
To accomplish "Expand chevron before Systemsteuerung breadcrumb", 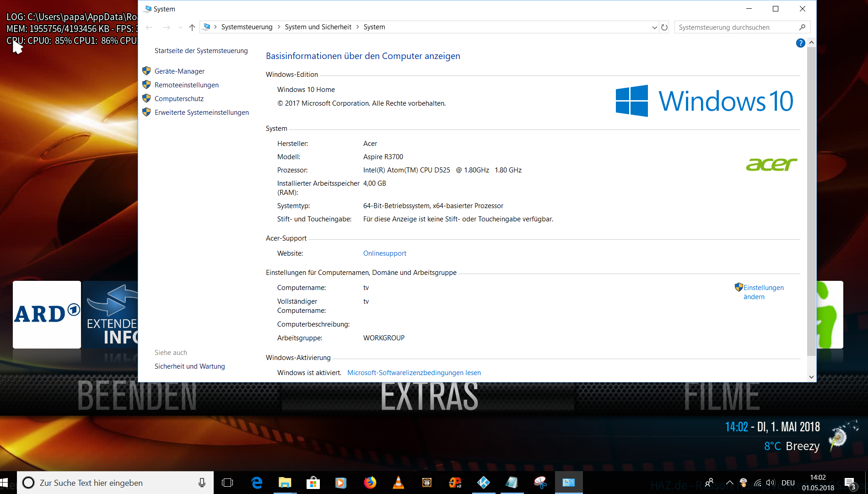I will [x=215, y=27].
